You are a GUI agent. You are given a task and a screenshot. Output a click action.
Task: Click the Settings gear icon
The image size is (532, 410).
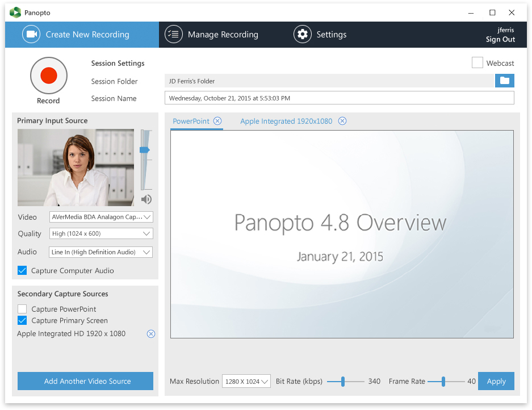pos(303,35)
